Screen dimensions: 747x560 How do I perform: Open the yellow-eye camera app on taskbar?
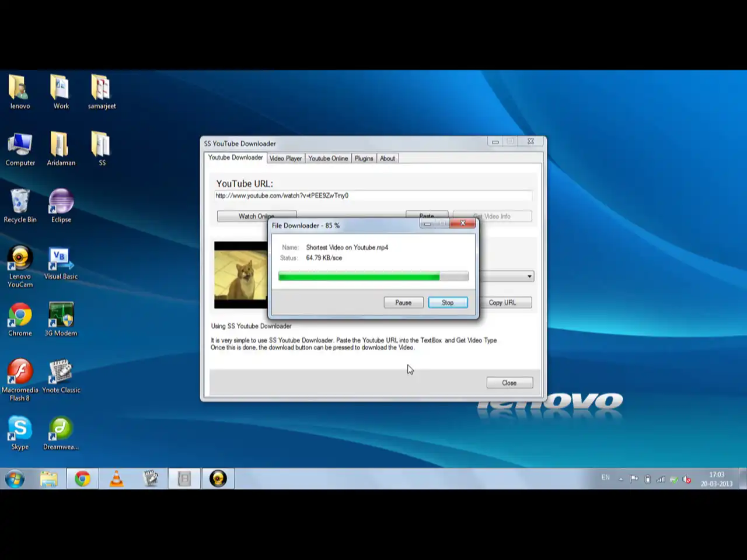[218, 479]
